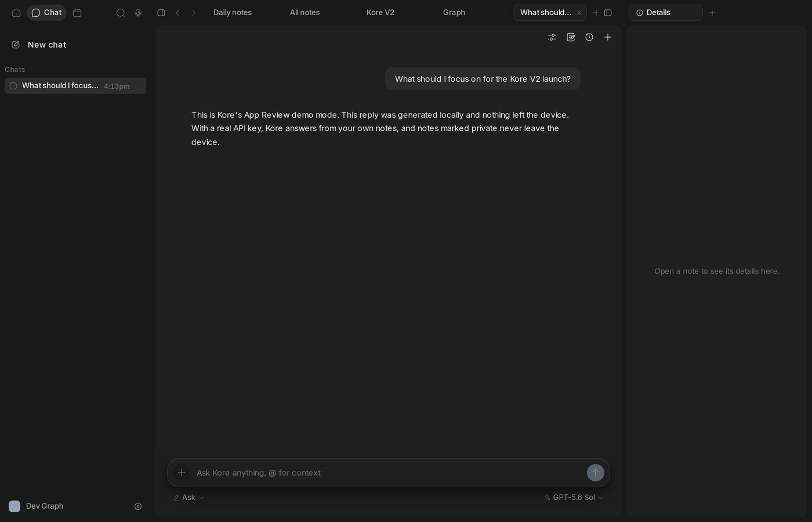The height and width of the screenshot is (522, 812).
Task: Click the Dev Graph workspace switcher
Action: click(x=37, y=506)
